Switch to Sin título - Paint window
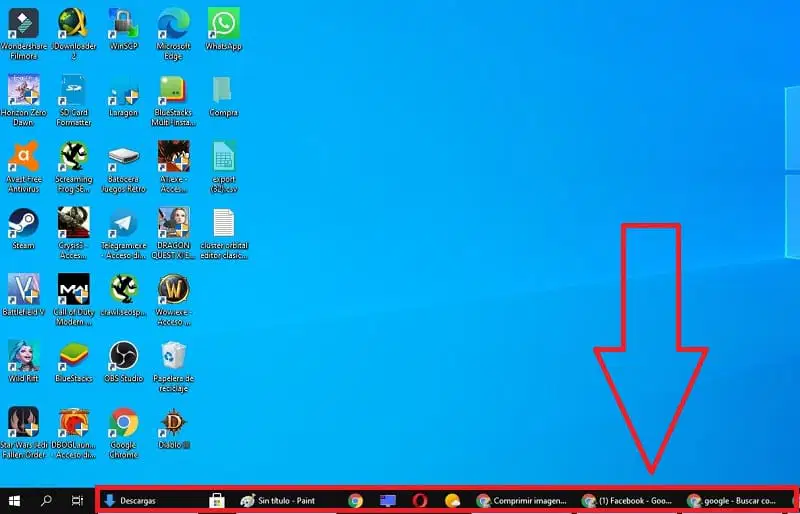The width and height of the screenshot is (800, 514). point(284,501)
